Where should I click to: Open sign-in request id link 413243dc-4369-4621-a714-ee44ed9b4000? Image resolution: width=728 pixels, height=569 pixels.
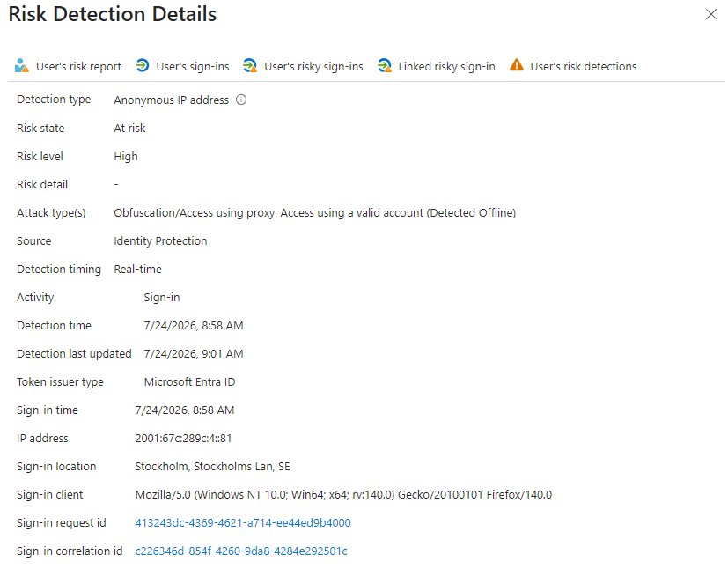tap(243, 523)
